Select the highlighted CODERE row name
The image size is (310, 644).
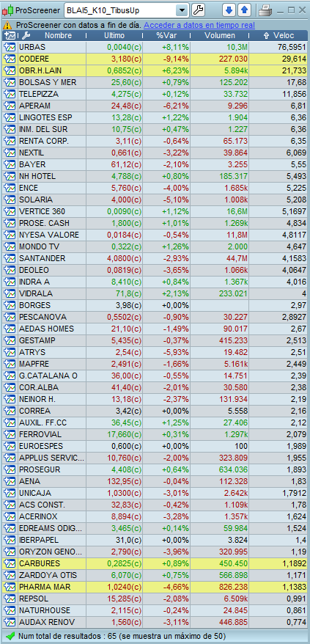34,59
